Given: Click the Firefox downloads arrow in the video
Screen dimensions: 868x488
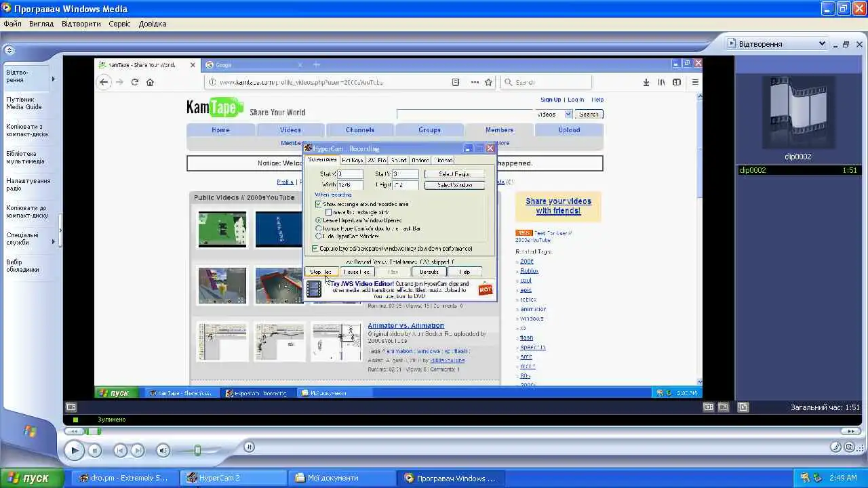Looking at the screenshot, I should pos(646,82).
